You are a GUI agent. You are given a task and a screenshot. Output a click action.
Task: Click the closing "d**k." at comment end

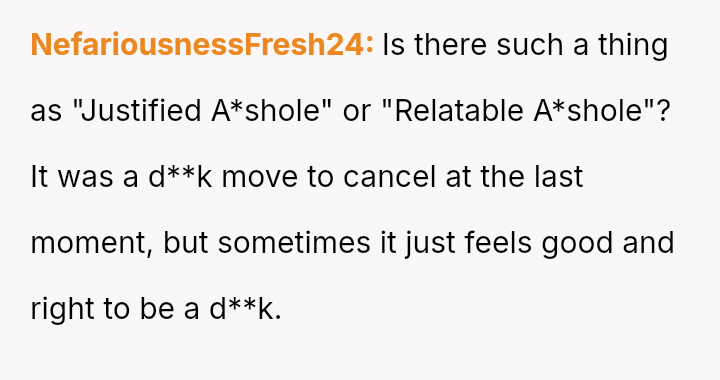pos(245,309)
